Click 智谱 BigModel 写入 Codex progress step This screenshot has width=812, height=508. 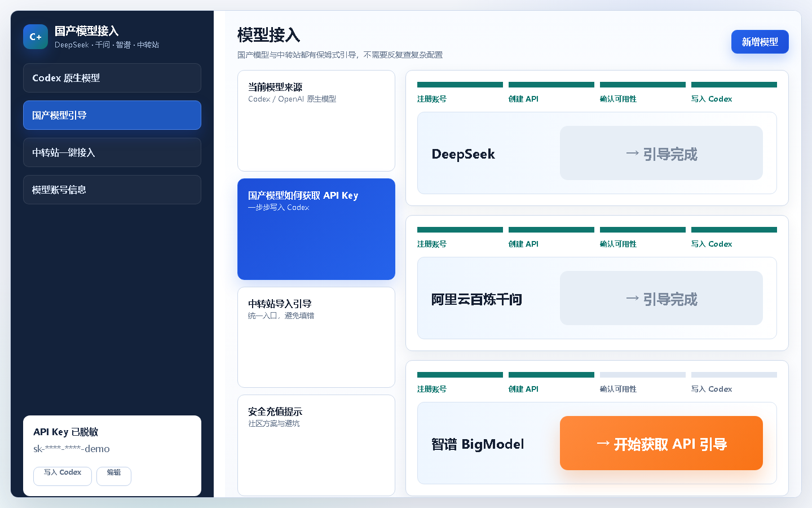click(x=734, y=383)
